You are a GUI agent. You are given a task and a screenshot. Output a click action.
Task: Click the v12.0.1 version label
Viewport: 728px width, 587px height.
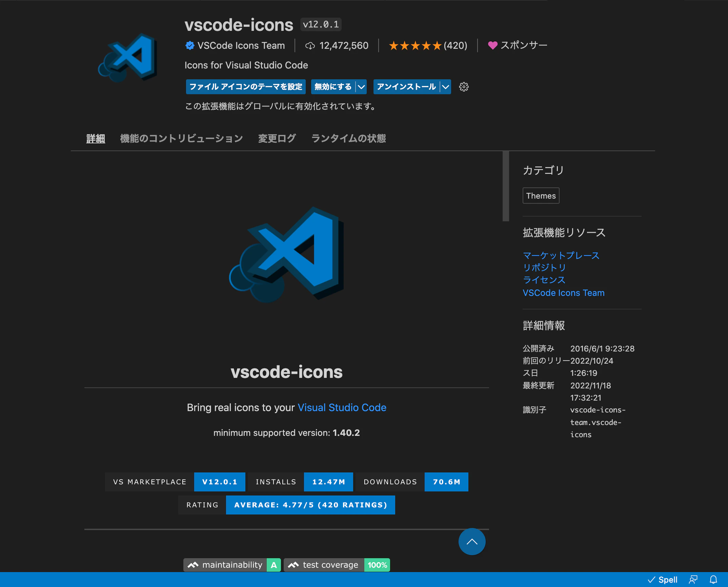coord(321,24)
